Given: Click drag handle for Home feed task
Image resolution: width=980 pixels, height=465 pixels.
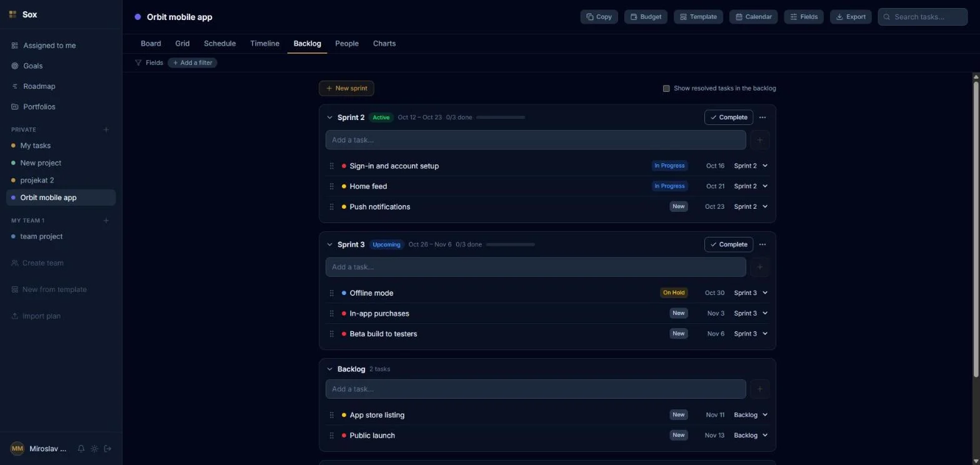Looking at the screenshot, I should tap(332, 186).
